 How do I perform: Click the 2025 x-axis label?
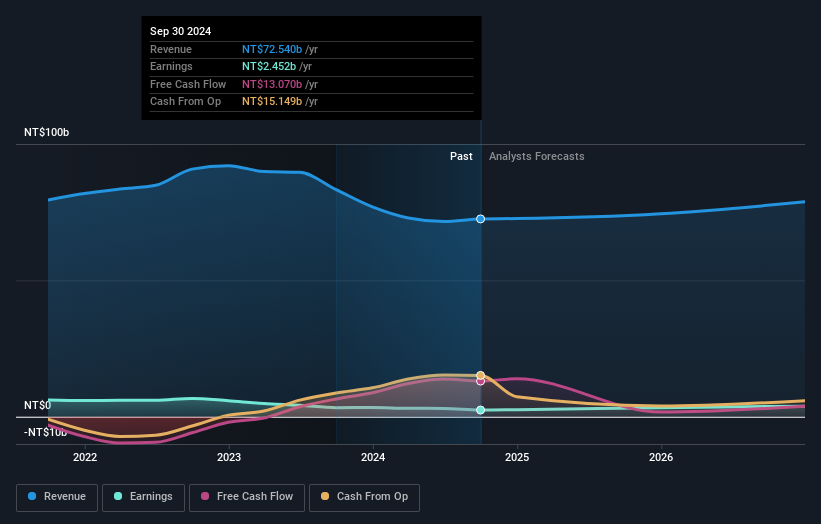517,457
